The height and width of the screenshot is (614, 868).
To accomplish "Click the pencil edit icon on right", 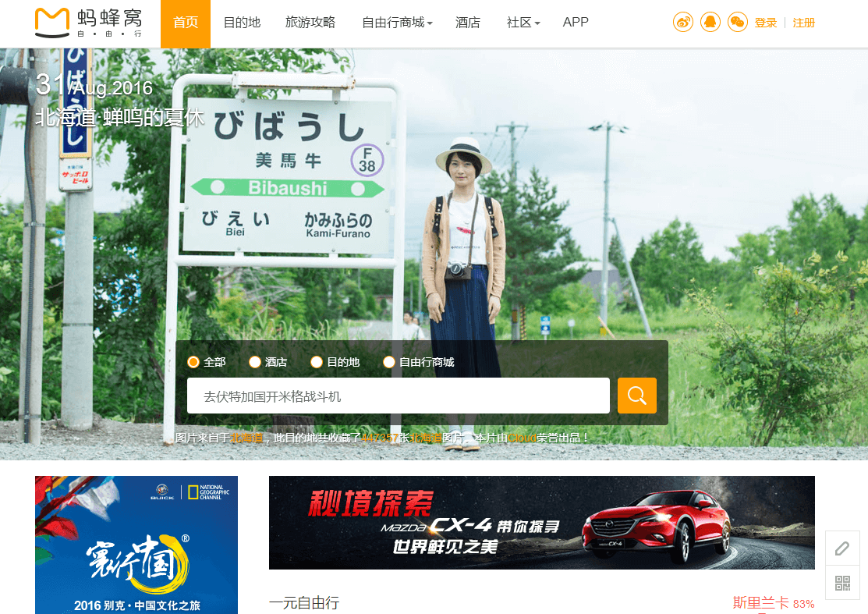I will pyautogui.click(x=842, y=548).
